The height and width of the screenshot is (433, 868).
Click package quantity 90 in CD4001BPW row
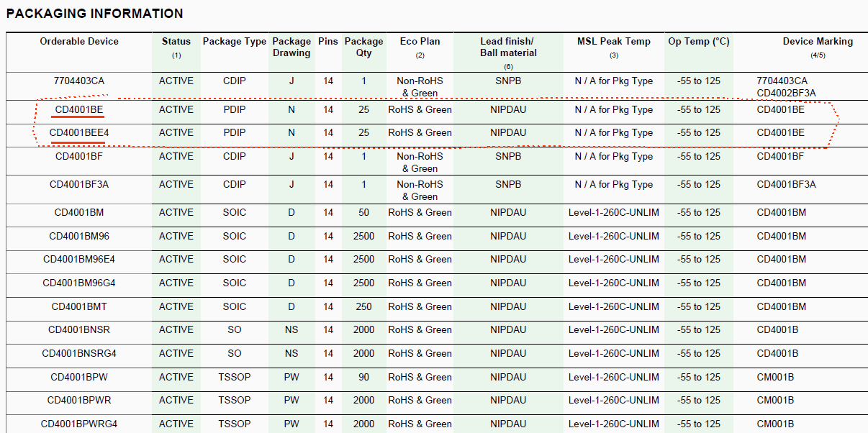point(364,378)
